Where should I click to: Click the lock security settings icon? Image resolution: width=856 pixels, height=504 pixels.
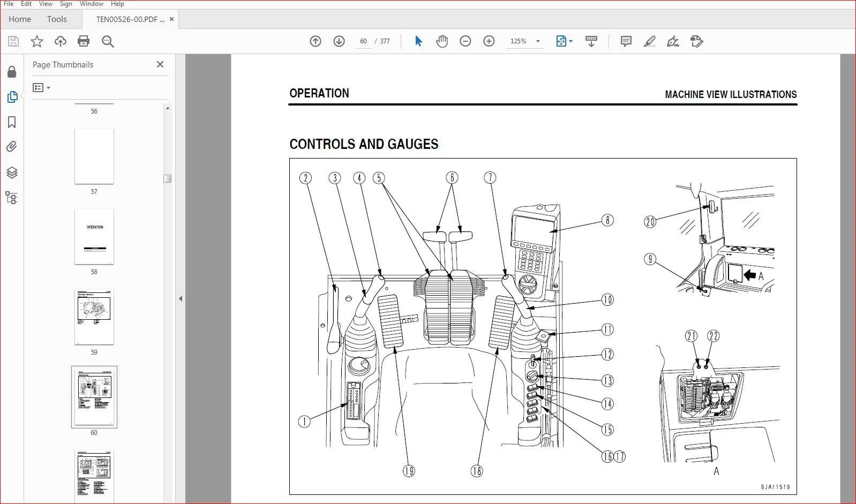pyautogui.click(x=12, y=72)
